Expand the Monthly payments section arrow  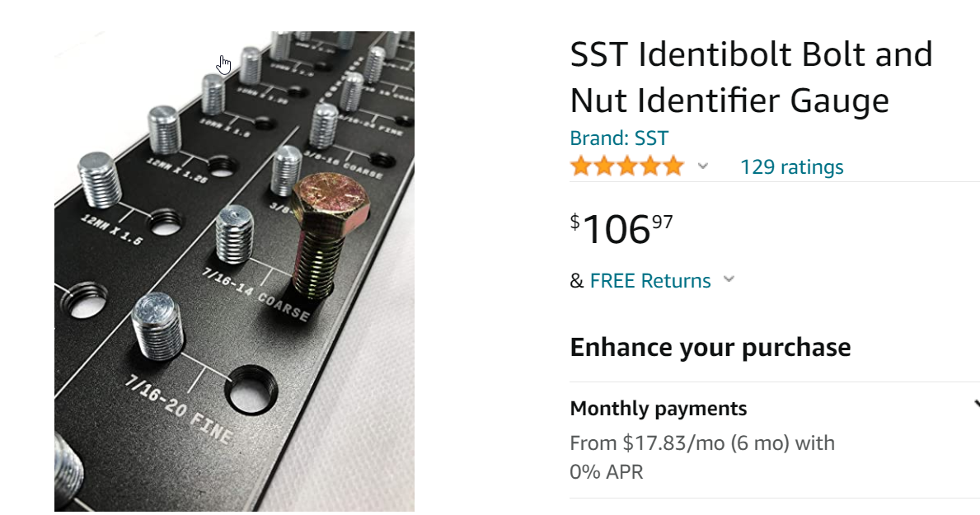tap(976, 405)
